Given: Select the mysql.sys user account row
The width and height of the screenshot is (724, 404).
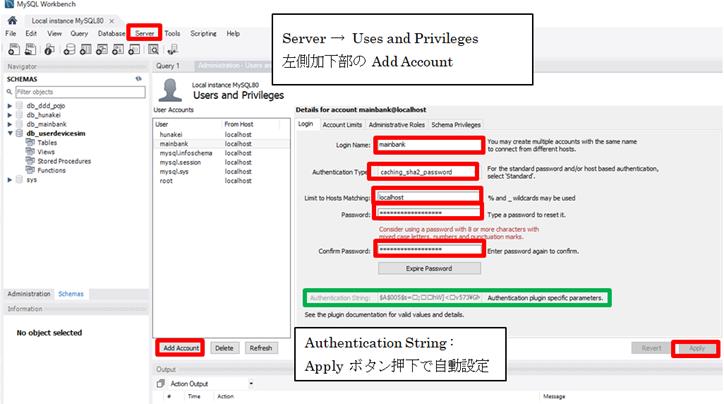Looking at the screenshot, I should pos(222,171).
